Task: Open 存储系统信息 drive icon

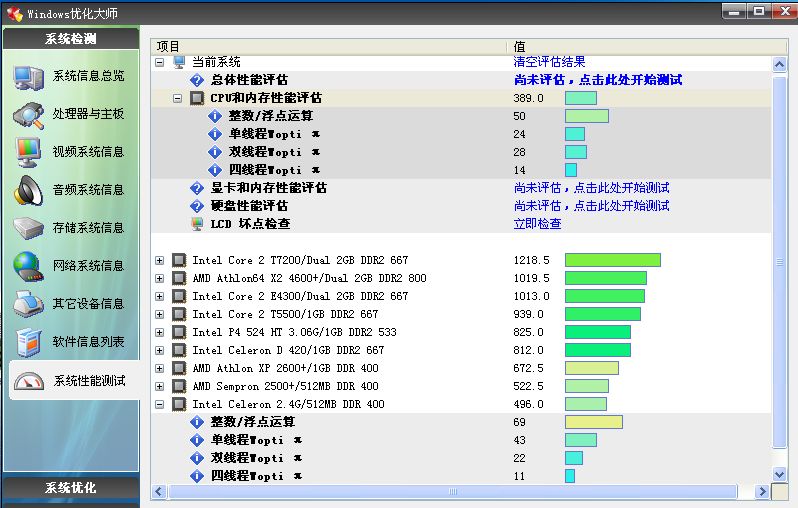Action: coord(28,228)
